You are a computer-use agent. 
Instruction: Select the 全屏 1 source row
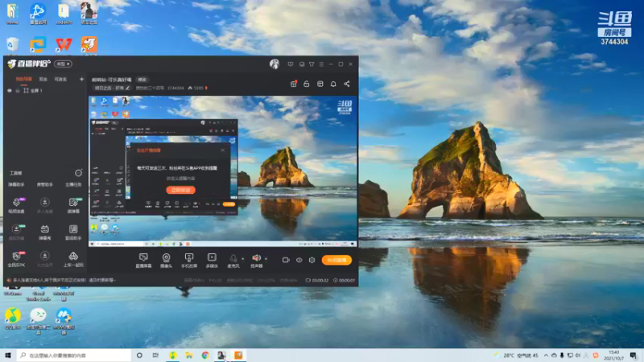45,91
